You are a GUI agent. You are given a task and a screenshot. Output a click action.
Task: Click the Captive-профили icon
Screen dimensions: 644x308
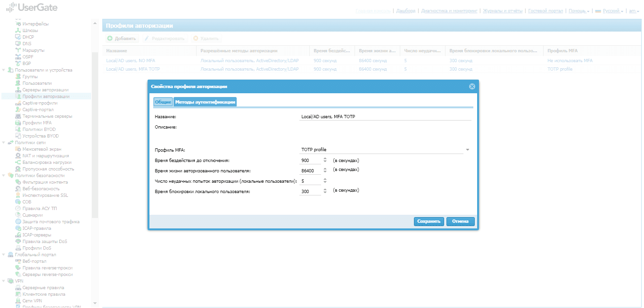(x=18, y=103)
